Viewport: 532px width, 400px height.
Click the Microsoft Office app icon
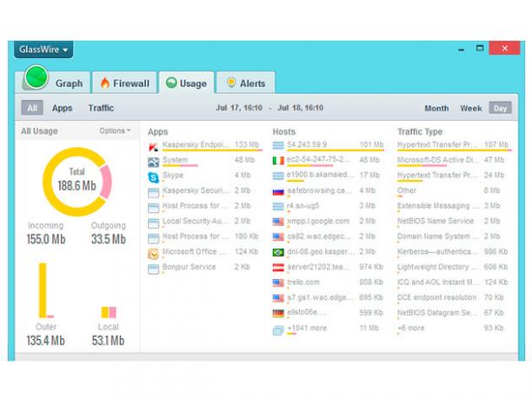[153, 254]
